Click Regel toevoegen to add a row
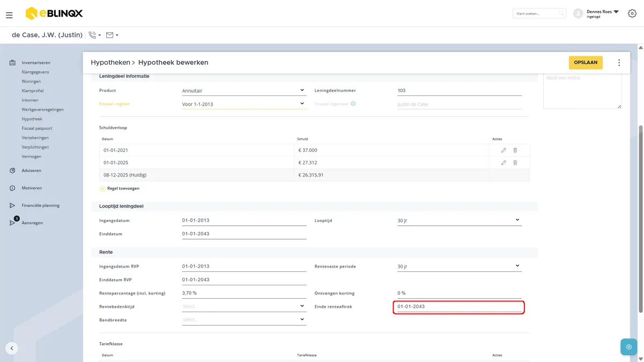The image size is (644, 362). pyautogui.click(x=119, y=189)
